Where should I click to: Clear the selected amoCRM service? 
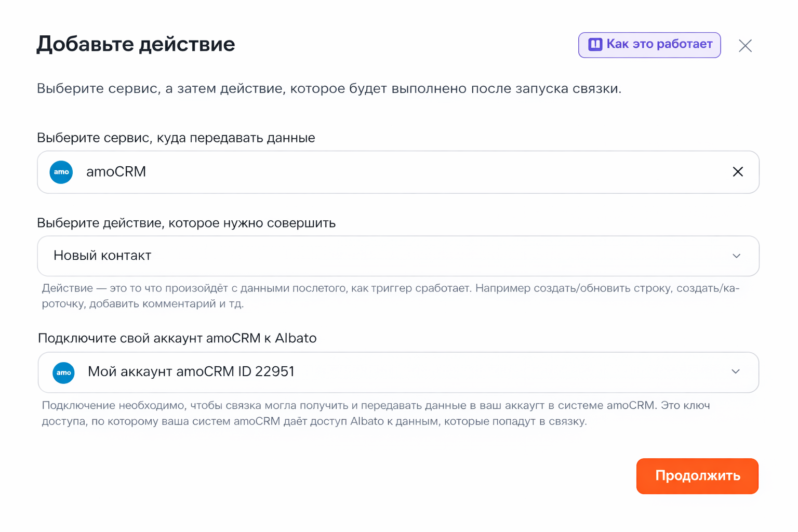click(737, 172)
